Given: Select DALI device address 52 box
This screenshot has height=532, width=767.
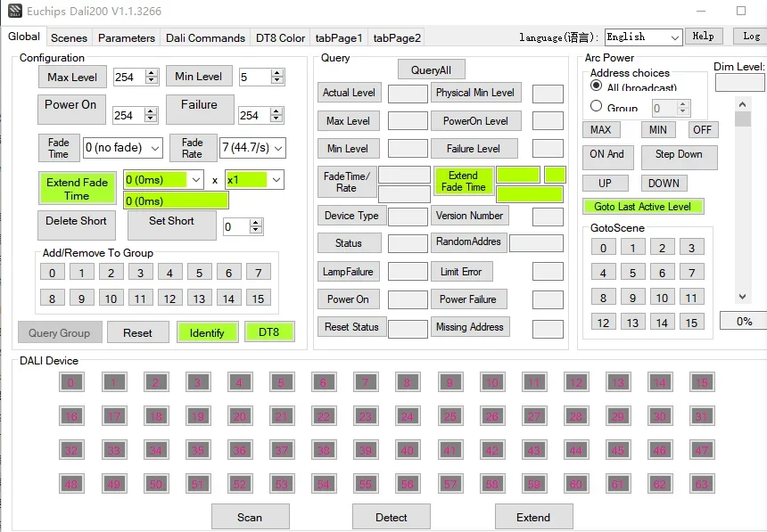Looking at the screenshot, I should point(240,484).
